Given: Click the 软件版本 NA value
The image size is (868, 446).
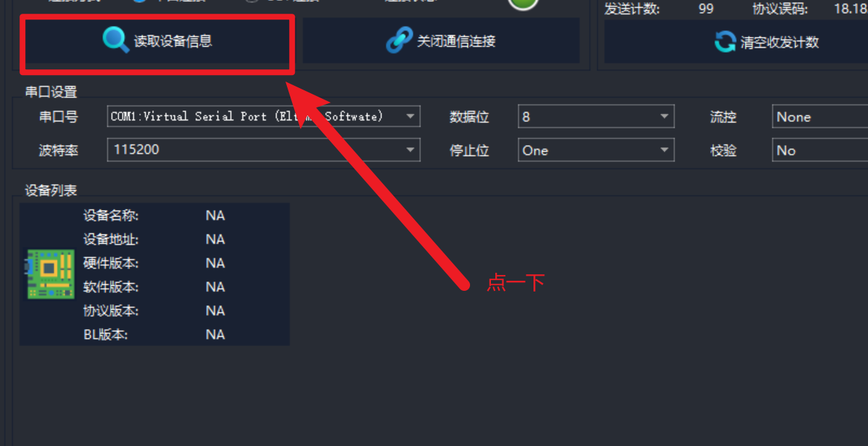Looking at the screenshot, I should point(215,287).
